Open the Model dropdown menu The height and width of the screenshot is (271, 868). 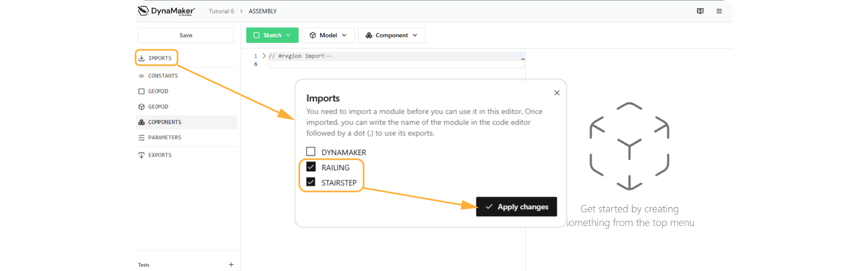(x=328, y=35)
